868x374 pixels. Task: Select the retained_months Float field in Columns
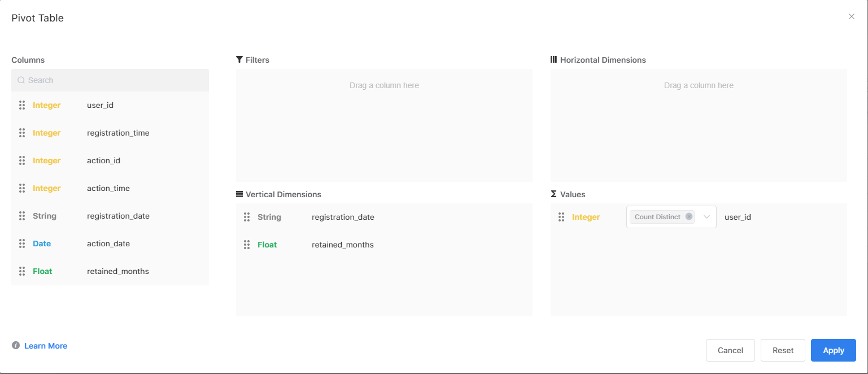117,271
